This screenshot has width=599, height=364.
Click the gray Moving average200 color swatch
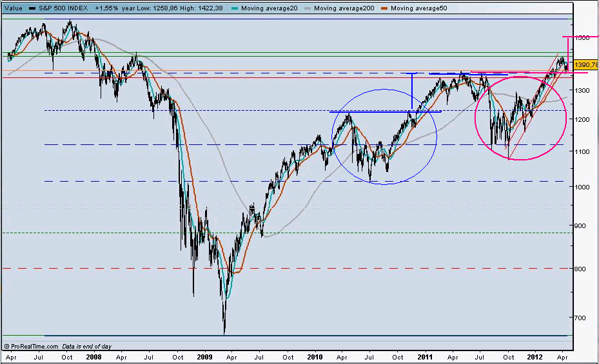(308, 8)
